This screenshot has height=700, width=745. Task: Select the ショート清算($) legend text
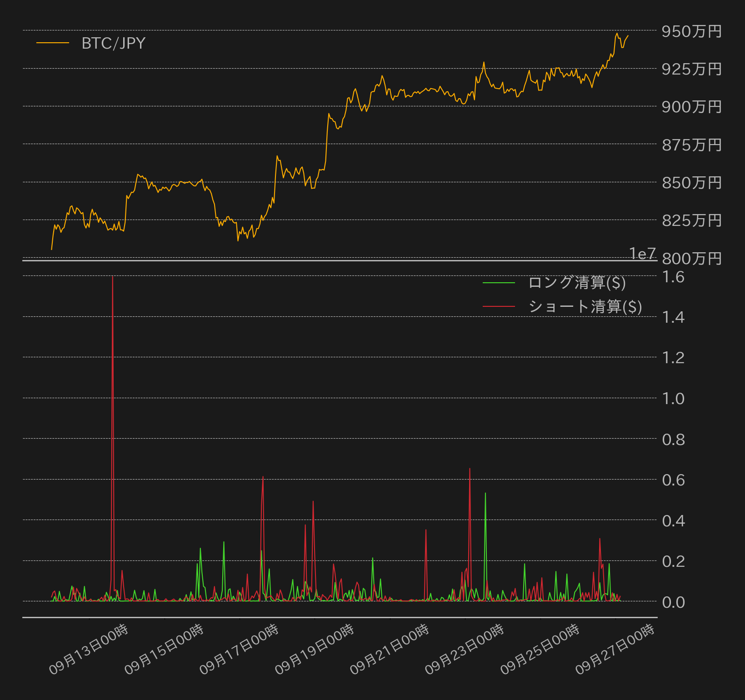[x=585, y=307]
